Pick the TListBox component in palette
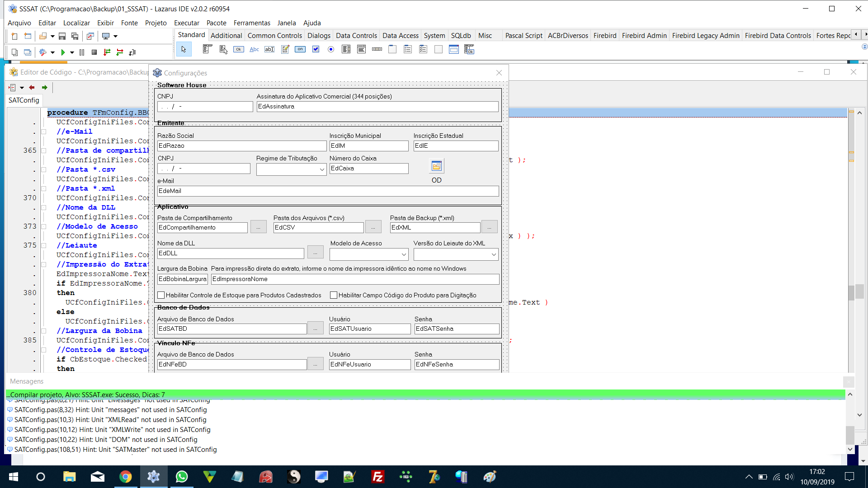Viewport: 868px width, 488px height. tap(346, 49)
